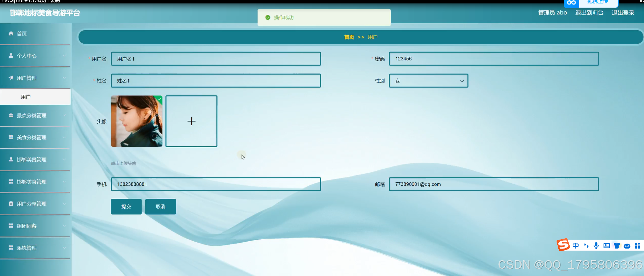644x276 pixels.
Task: Expand the 邯郸美食管理 chevron
Action: (x=64, y=181)
